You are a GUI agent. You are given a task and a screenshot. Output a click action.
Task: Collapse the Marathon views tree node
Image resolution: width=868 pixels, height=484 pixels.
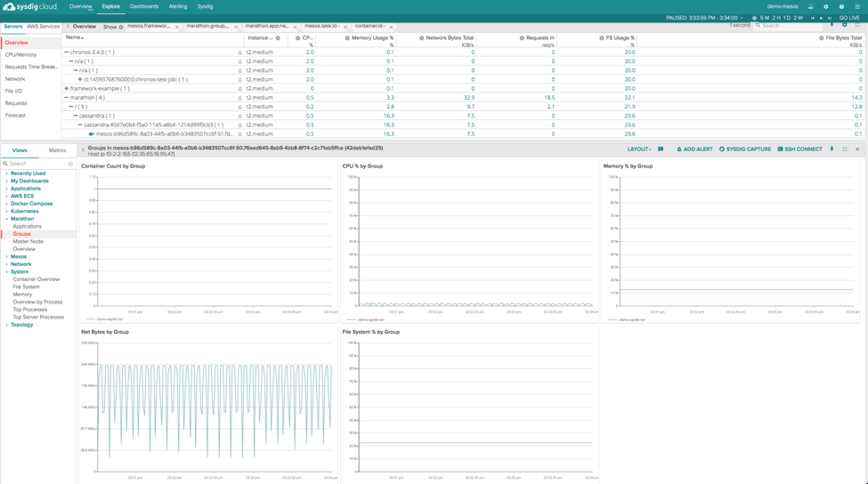6,219
